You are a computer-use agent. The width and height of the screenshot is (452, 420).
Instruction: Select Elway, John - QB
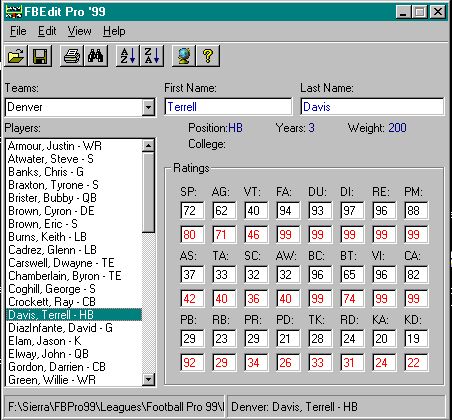pyautogui.click(x=74, y=354)
